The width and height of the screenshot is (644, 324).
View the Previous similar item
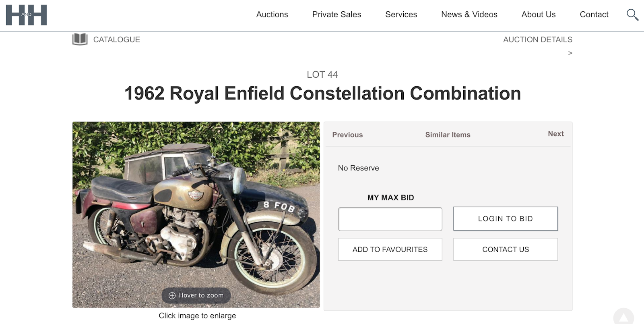pos(347,135)
